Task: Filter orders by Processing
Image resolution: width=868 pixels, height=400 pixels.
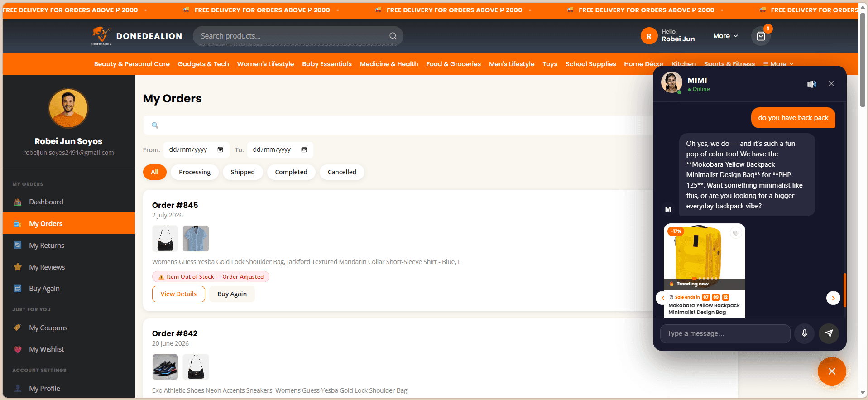Action: pyautogui.click(x=195, y=172)
